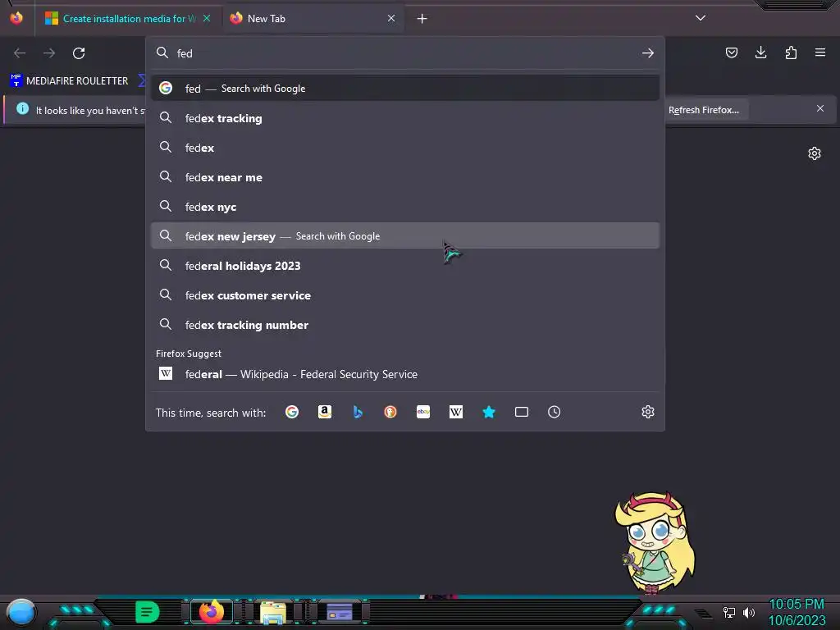Open Wikipedia Federal Security Service result
Viewport: 840px width, 630px height.
[405, 374]
